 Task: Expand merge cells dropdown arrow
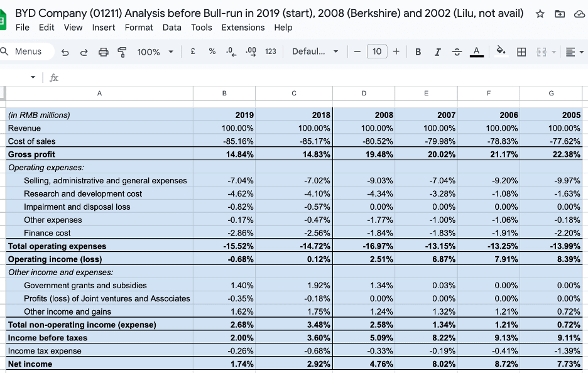click(554, 51)
